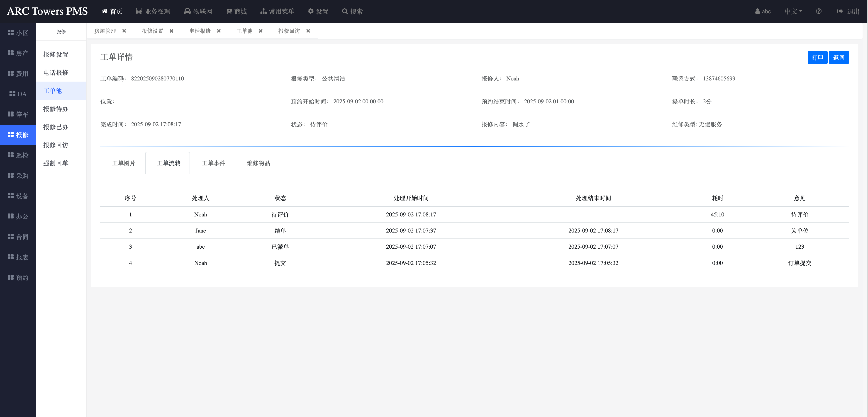Click the help question mark icon
The image size is (868, 417).
[819, 11]
